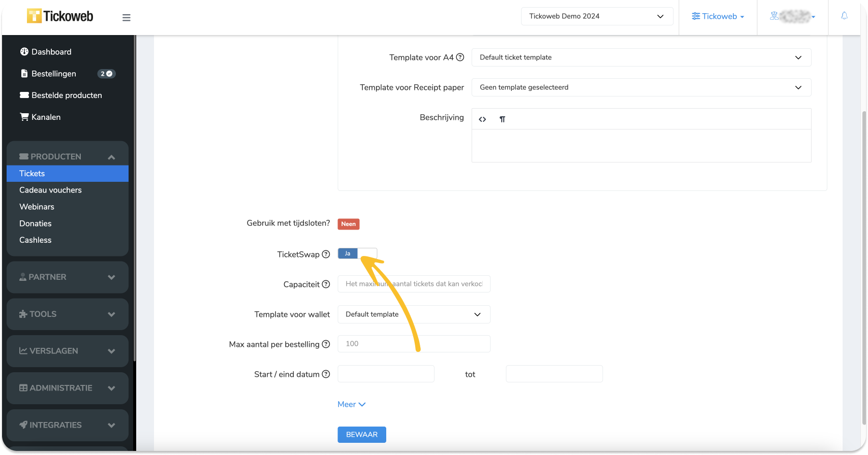868x455 pixels.
Task: Collapse the PRODUCTEN section
Action: (68, 157)
